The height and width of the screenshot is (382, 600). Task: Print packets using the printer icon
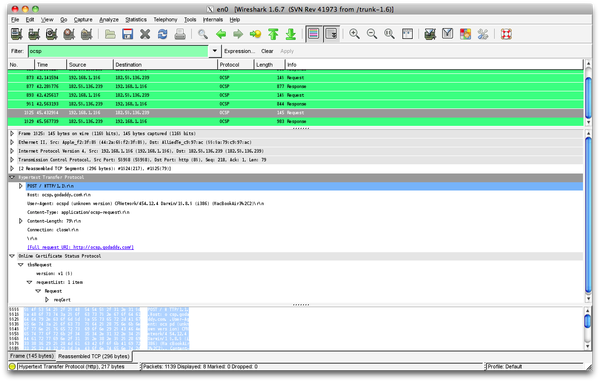[180, 34]
